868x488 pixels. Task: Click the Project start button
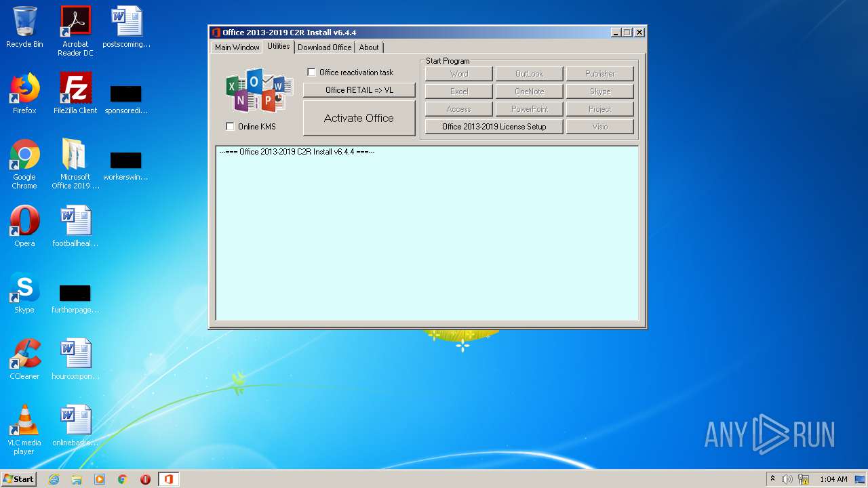click(600, 109)
